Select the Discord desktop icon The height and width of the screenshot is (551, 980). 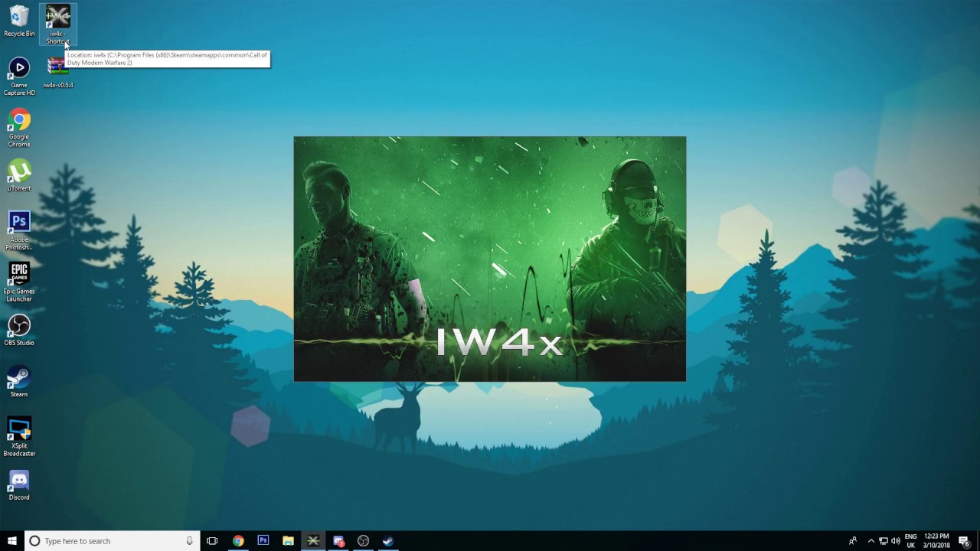click(19, 484)
